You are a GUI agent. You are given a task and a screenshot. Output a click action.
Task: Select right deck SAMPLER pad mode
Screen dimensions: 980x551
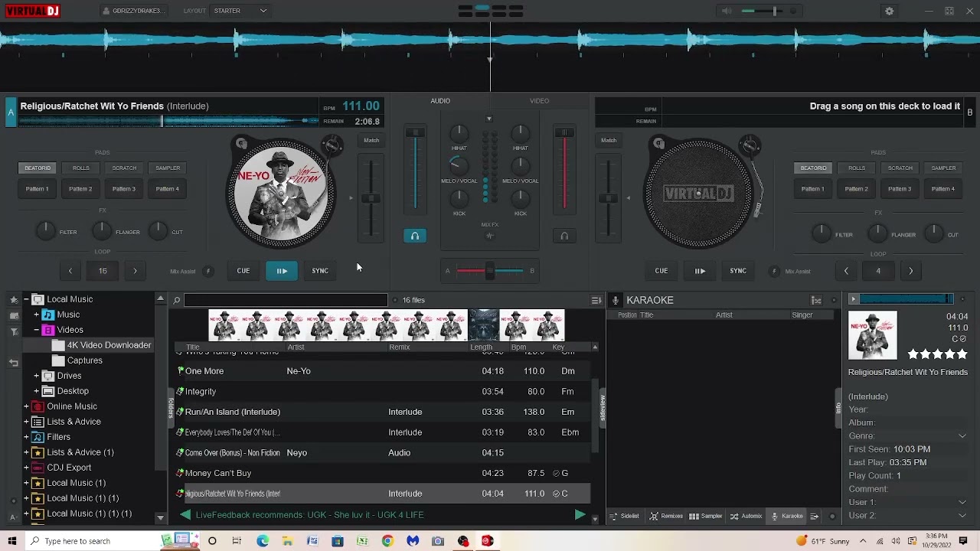pyautogui.click(x=943, y=168)
